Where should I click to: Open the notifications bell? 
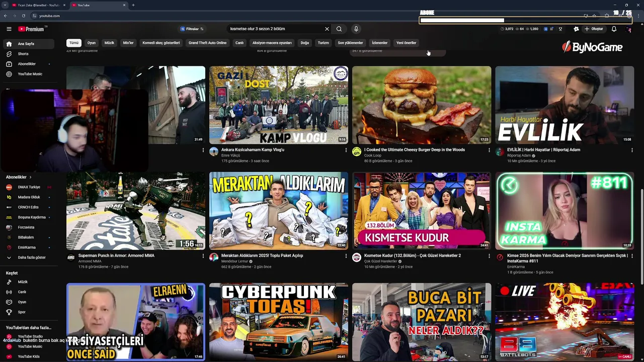click(614, 29)
